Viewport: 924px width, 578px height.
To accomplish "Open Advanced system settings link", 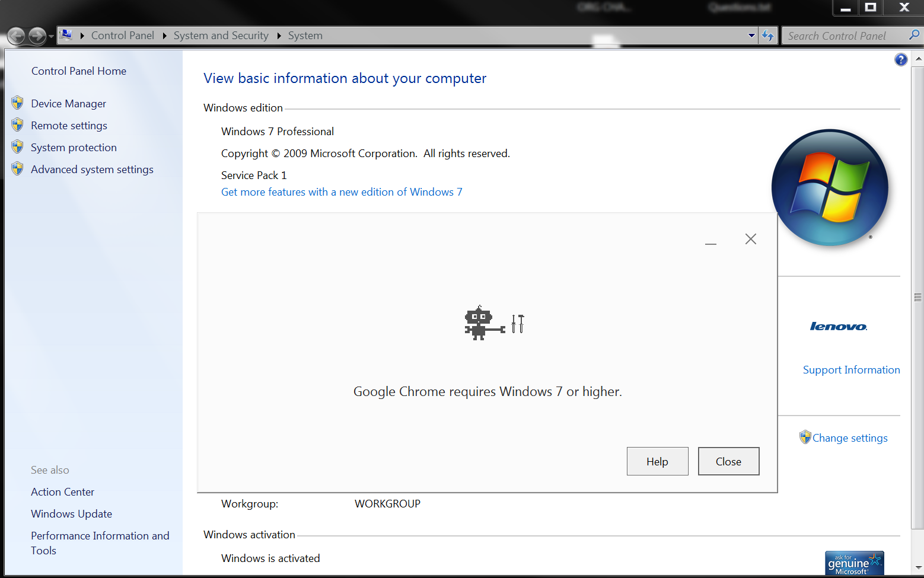I will 93,170.
